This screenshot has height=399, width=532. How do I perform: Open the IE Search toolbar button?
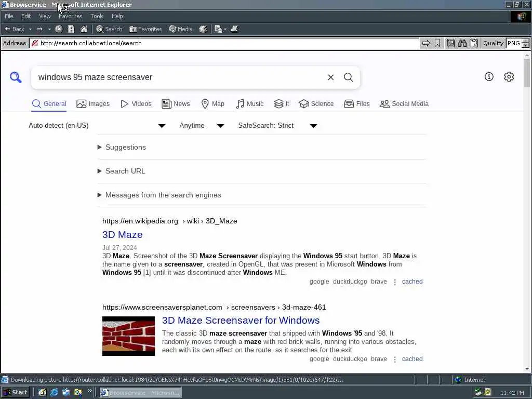click(109, 29)
